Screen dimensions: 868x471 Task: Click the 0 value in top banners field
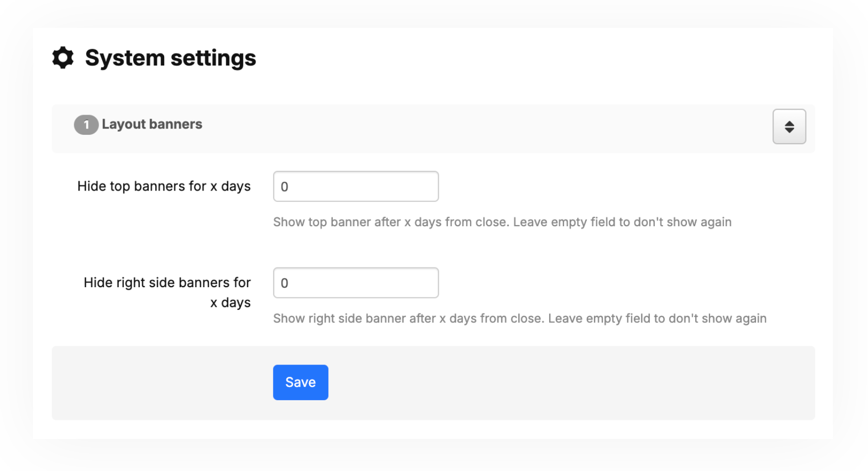[x=284, y=187]
